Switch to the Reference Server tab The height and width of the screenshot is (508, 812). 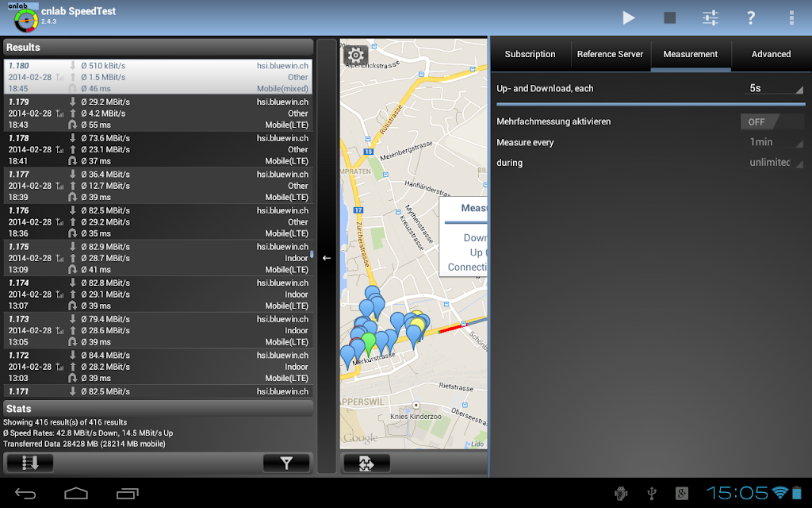tap(610, 54)
